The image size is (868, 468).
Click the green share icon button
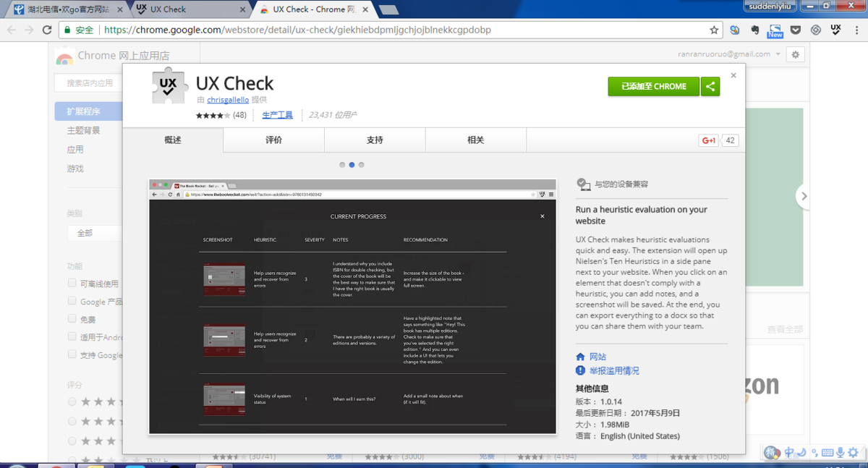pyautogui.click(x=710, y=86)
